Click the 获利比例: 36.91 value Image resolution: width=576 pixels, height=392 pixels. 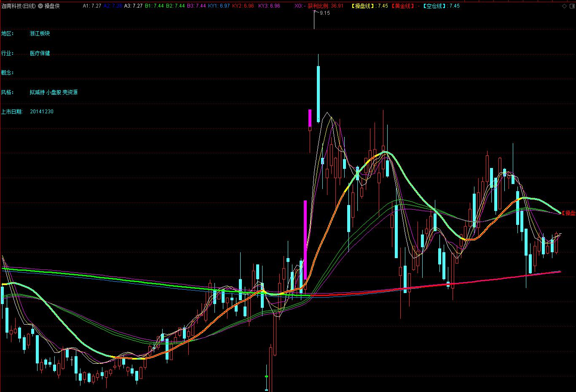coord(326,6)
